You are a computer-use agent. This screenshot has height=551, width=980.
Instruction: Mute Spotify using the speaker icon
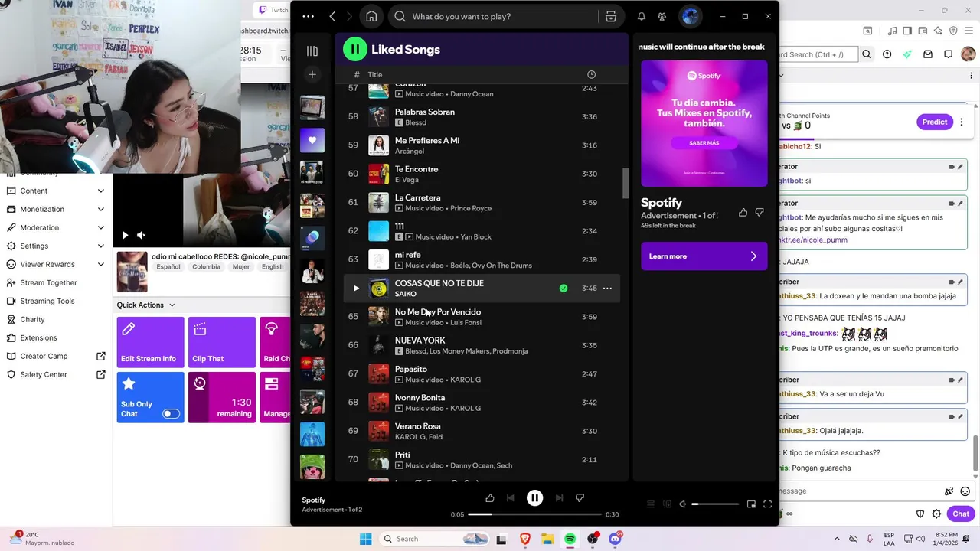(x=682, y=504)
